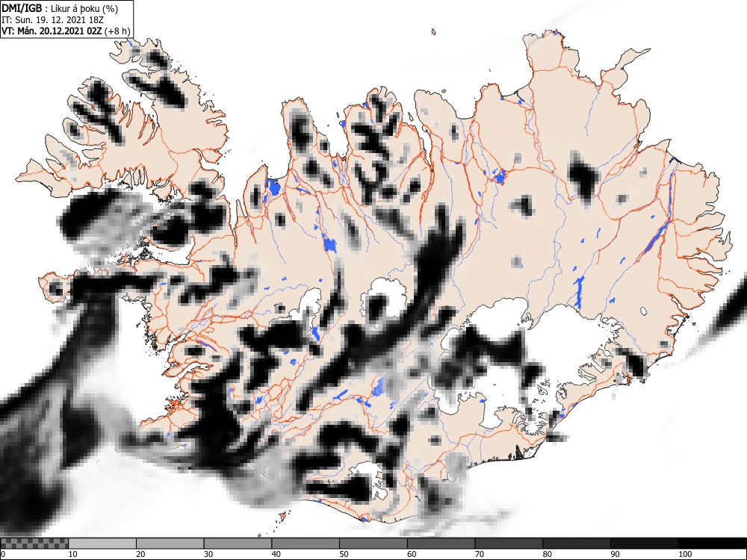
Task: Click the '90' legend scale label
Action: (x=615, y=554)
